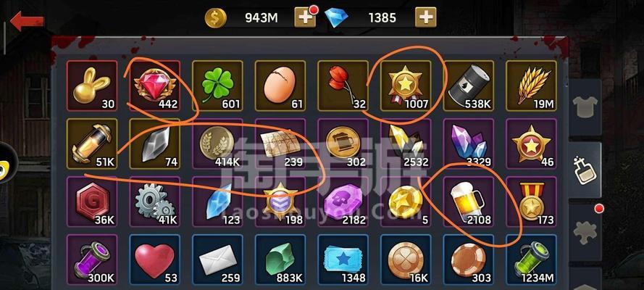
Task: Select the white envelope item 259
Action: [x=217, y=260]
